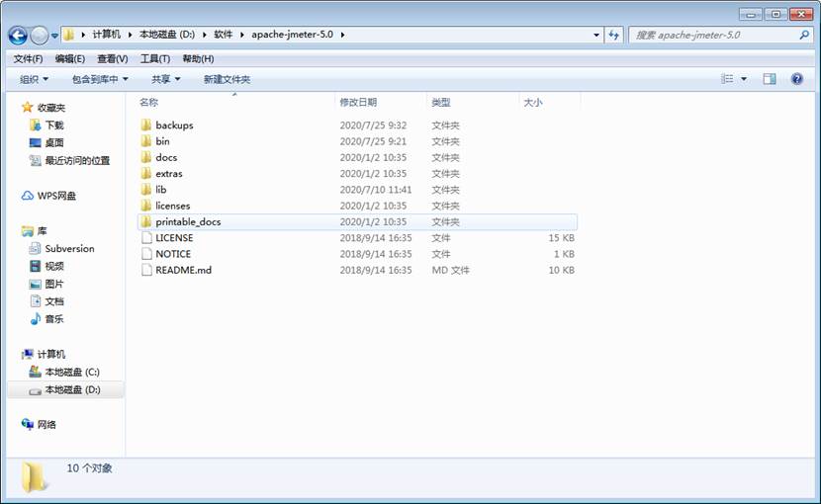Open the Subversion library
The width and height of the screenshot is (821, 504).
tap(69, 249)
